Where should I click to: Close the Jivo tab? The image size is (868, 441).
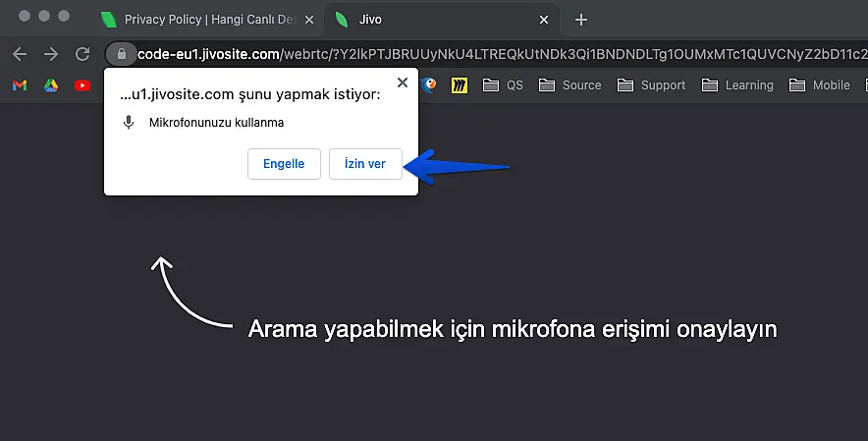[545, 20]
